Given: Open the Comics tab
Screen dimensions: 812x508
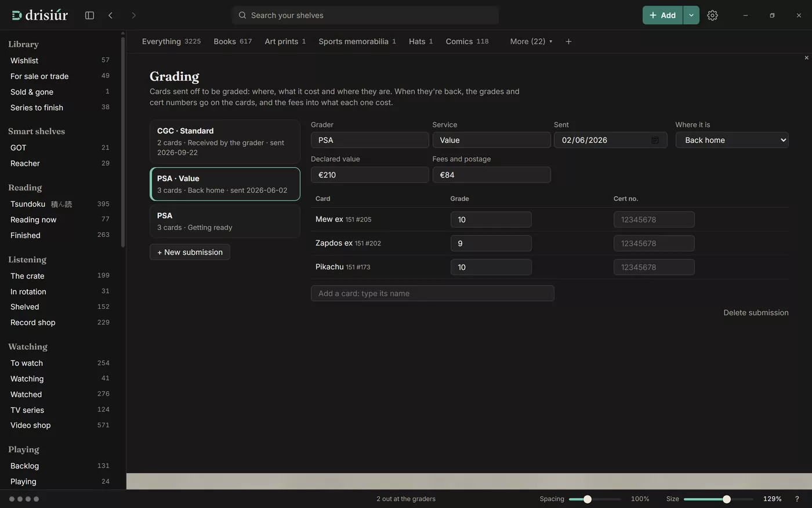Looking at the screenshot, I should 467,41.
